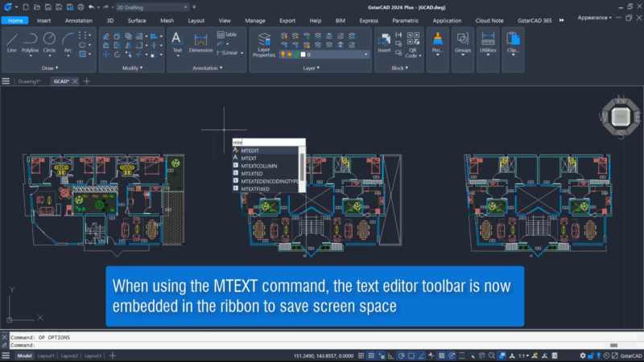Image resolution: width=644 pixels, height=362 pixels.
Task: Click the Dimension tool icon
Action: [x=200, y=41]
